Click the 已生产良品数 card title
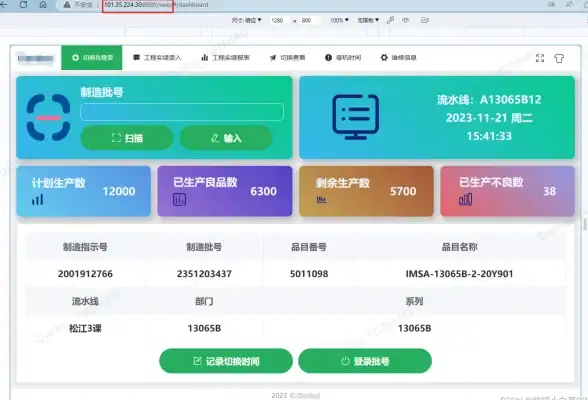The width and height of the screenshot is (588, 400). click(x=205, y=182)
